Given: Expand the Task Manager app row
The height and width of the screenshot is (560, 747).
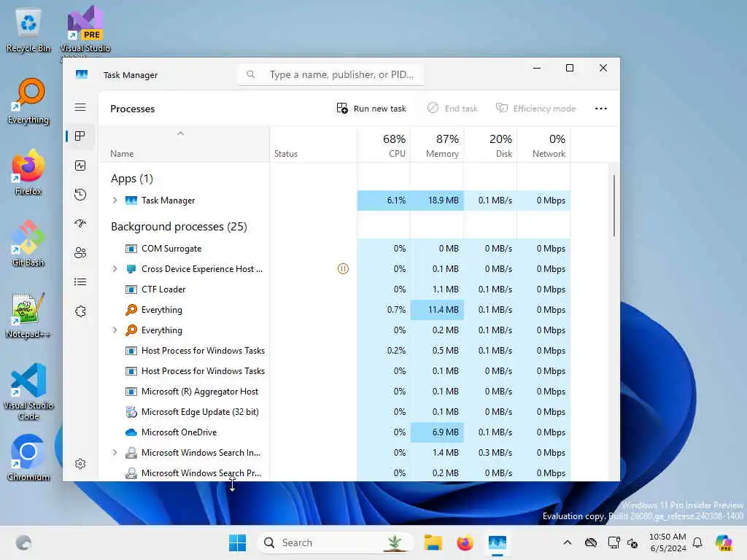Looking at the screenshot, I should coord(115,201).
